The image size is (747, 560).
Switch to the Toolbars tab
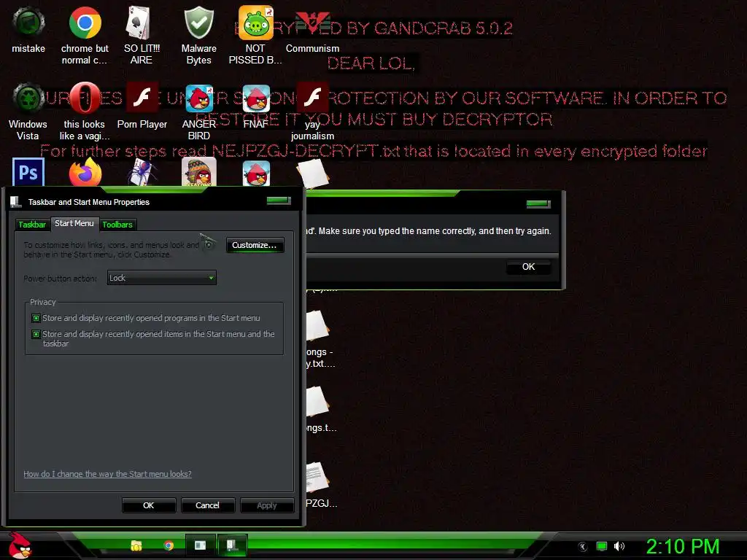[x=117, y=225]
